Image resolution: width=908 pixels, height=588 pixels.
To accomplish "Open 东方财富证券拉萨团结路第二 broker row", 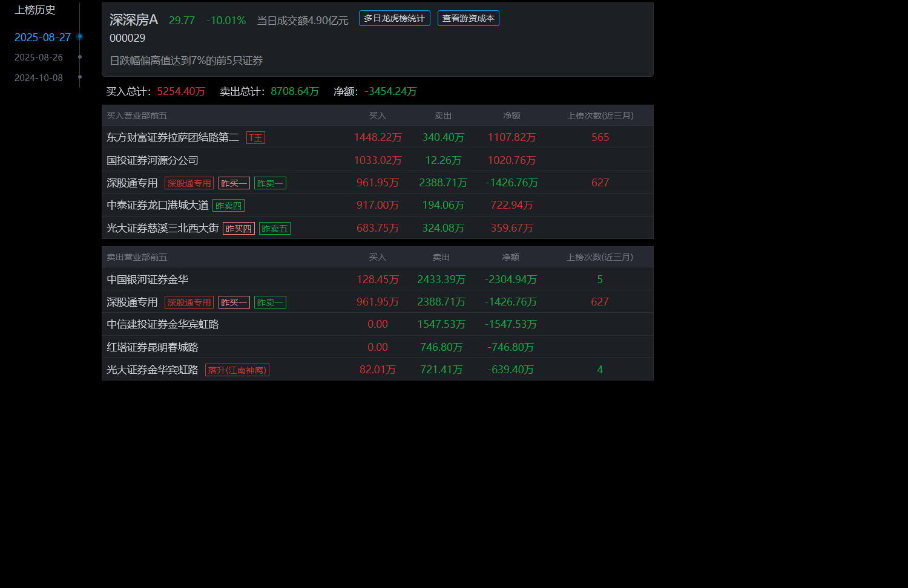I will point(377,137).
